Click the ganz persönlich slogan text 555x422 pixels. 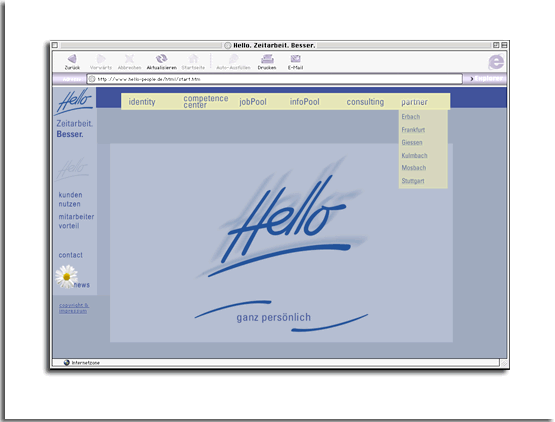pyautogui.click(x=274, y=317)
